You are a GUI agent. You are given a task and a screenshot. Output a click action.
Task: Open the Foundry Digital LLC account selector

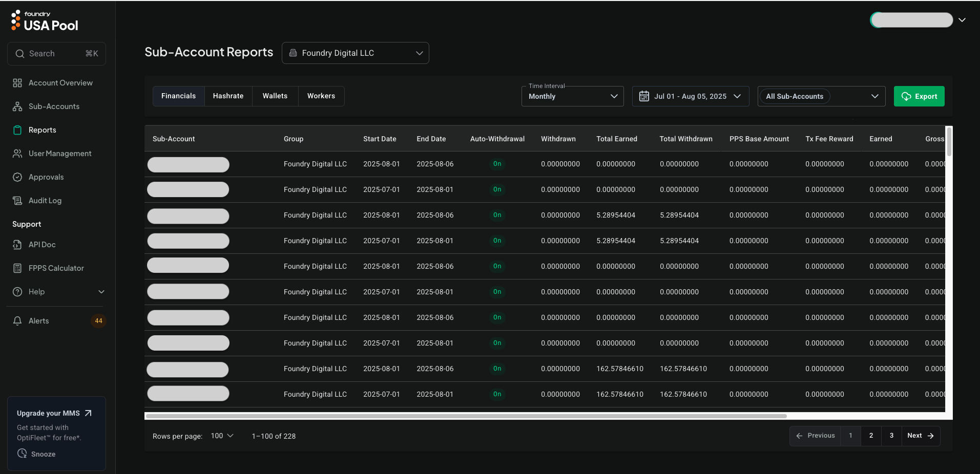coord(355,53)
